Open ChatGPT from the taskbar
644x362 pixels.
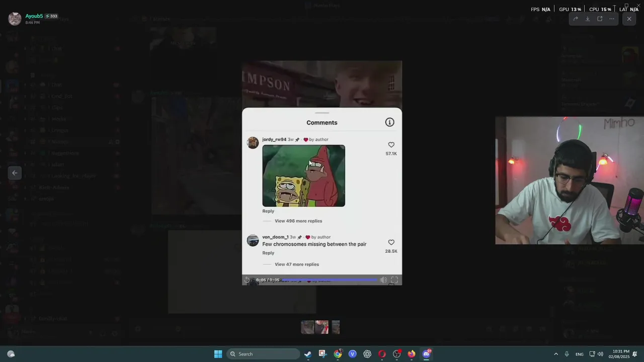click(367, 354)
